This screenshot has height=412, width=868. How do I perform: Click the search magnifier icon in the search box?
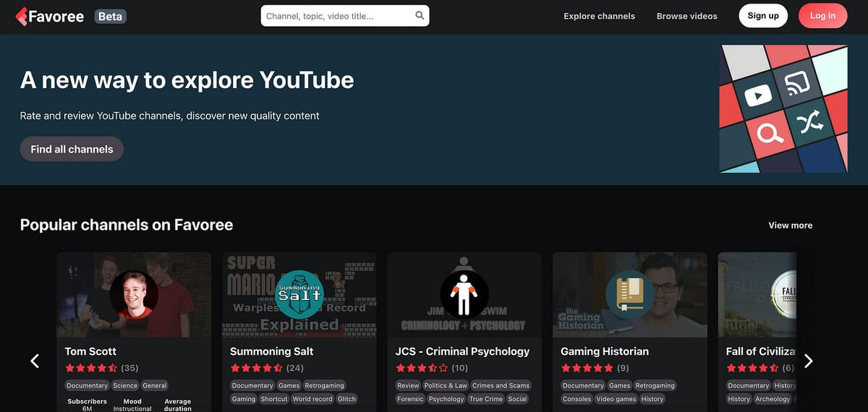[420, 16]
